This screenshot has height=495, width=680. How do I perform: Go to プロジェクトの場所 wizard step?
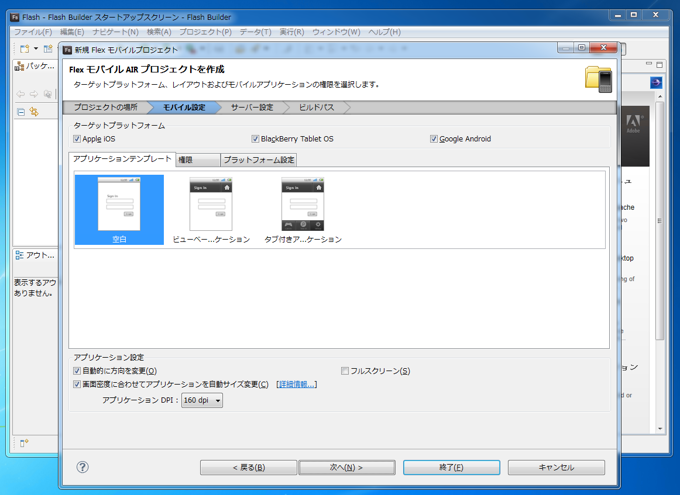click(105, 107)
